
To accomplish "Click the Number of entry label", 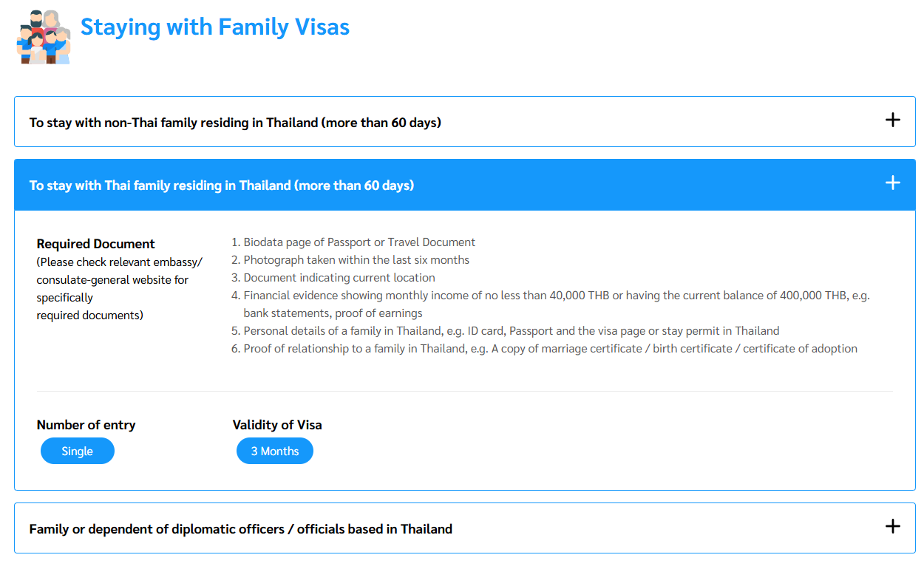I will coord(86,425).
